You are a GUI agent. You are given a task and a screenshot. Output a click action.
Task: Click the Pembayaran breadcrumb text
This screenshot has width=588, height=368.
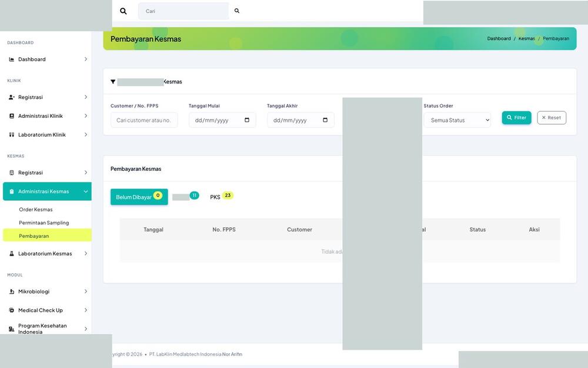tap(556, 39)
